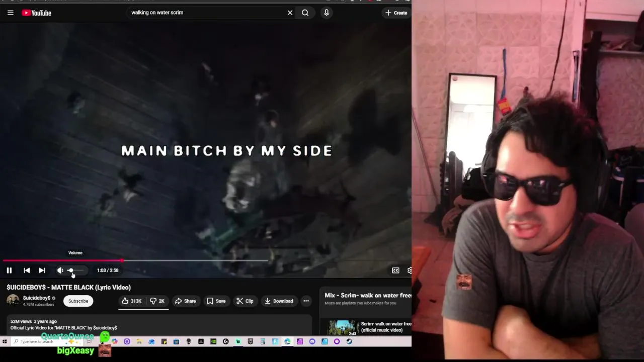644x362 pixels.
Task: Click the $uicideboy$ channel avatar
Action: click(13, 301)
